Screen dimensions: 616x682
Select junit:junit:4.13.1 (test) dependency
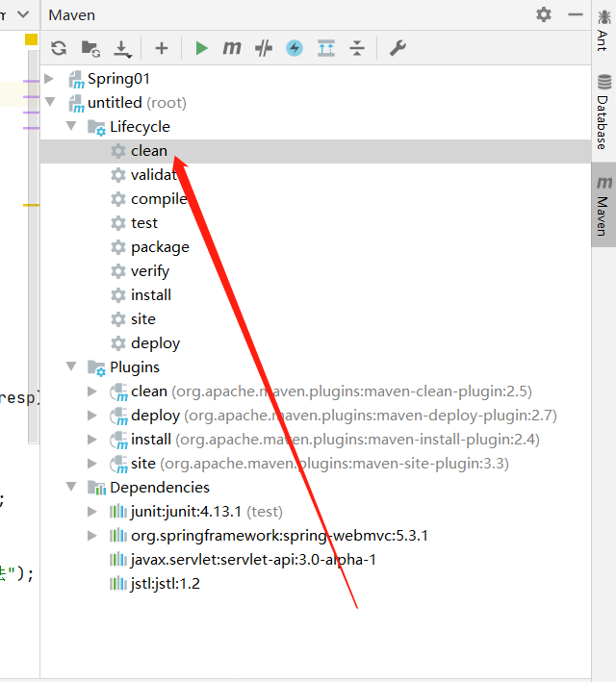pyautogui.click(x=207, y=512)
